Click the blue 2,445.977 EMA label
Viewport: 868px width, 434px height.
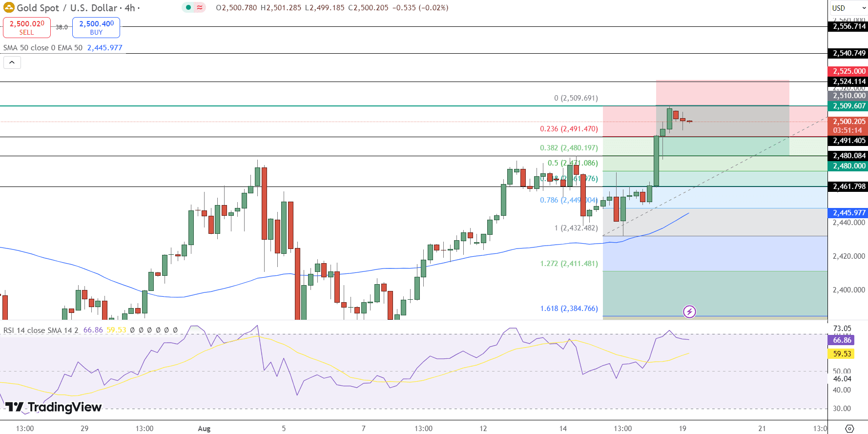(848, 213)
